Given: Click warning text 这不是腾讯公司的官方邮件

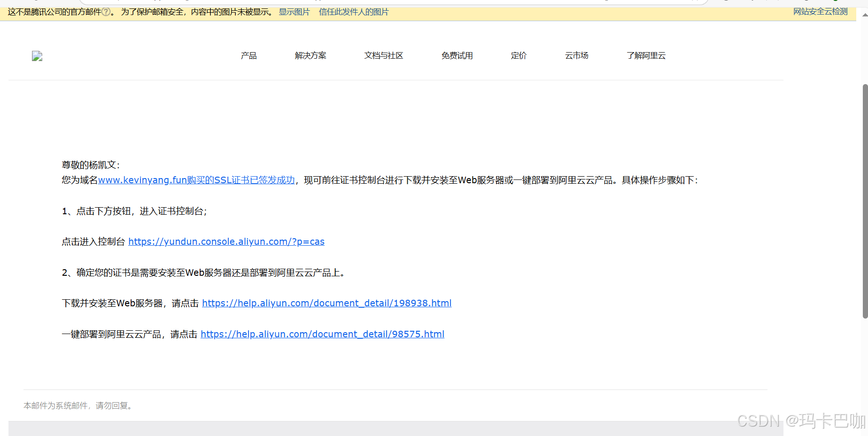Looking at the screenshot, I should click(x=54, y=12).
